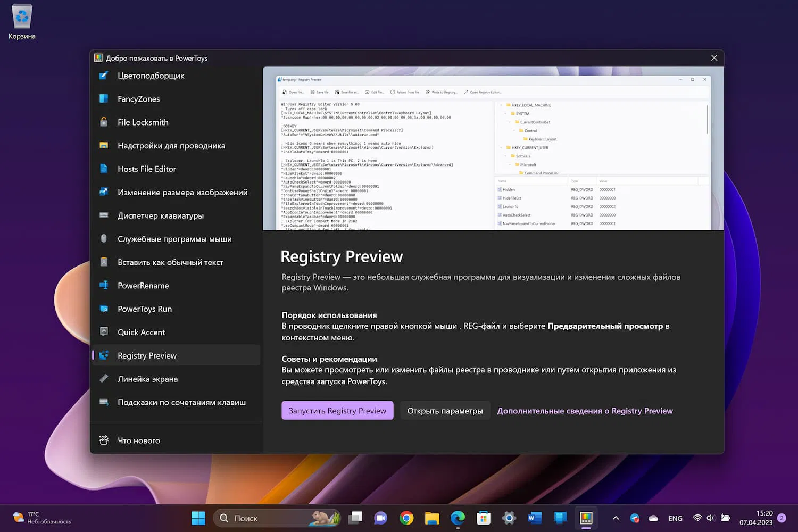Open the File Locksmith padlock icon

point(104,122)
